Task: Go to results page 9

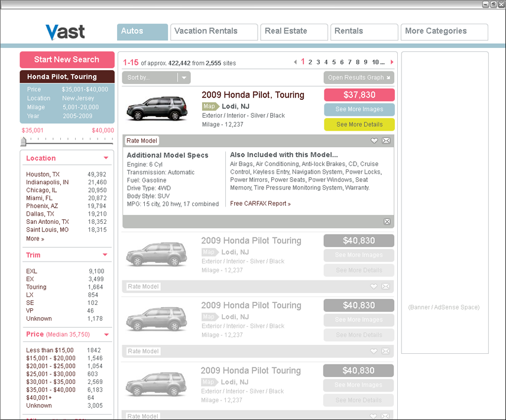Action: (x=366, y=62)
